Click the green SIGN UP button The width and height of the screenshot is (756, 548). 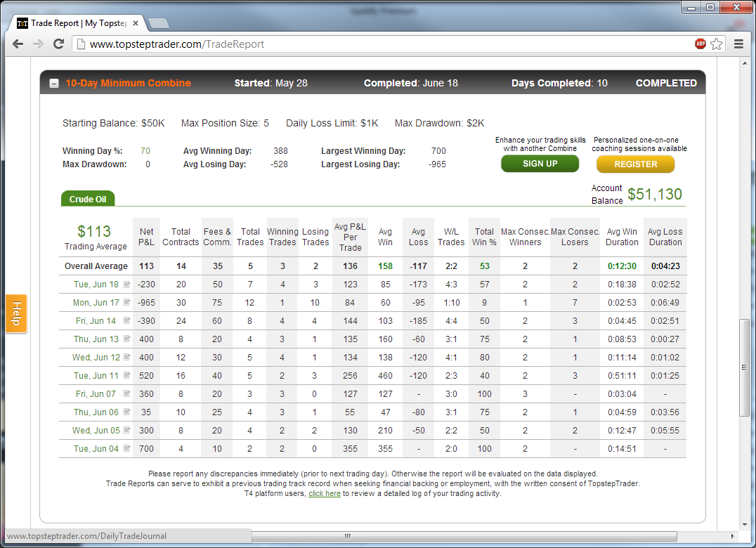(x=540, y=164)
